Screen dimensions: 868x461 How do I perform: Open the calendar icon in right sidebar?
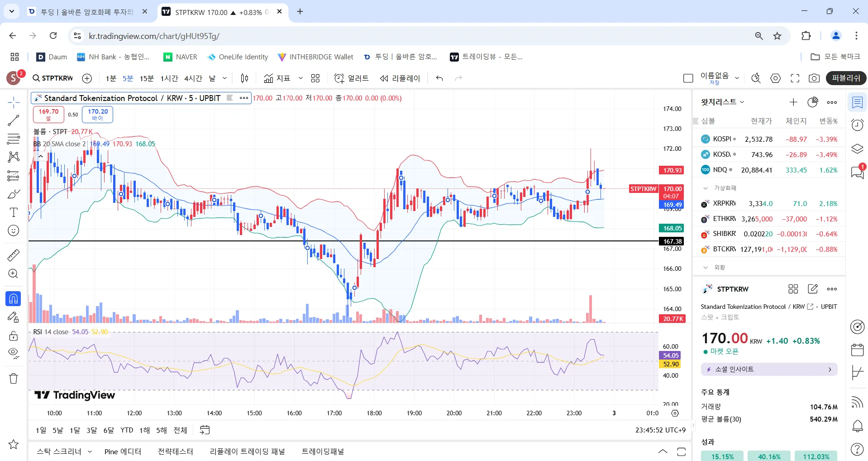point(857,350)
